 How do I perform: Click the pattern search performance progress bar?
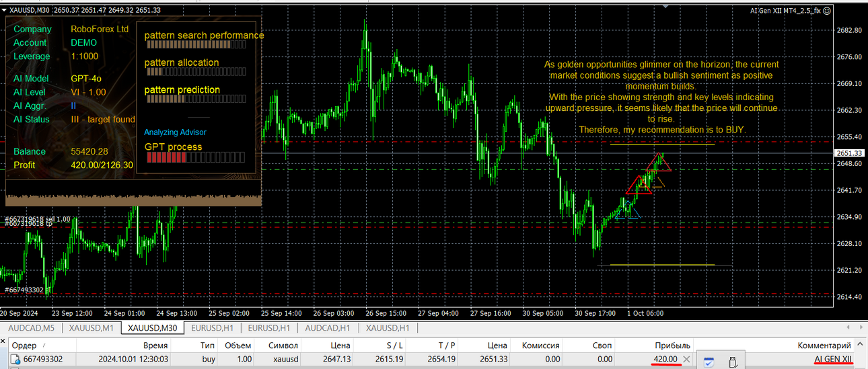click(x=196, y=46)
